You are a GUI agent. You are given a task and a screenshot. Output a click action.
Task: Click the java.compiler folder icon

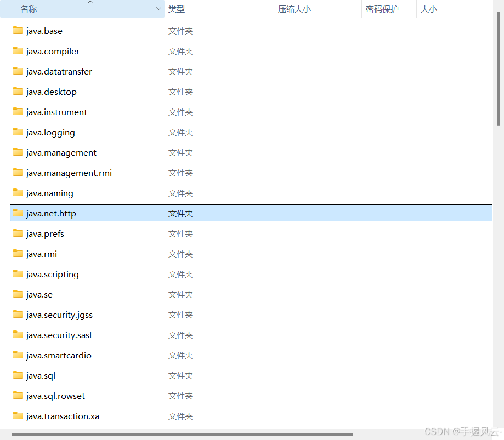coord(18,51)
